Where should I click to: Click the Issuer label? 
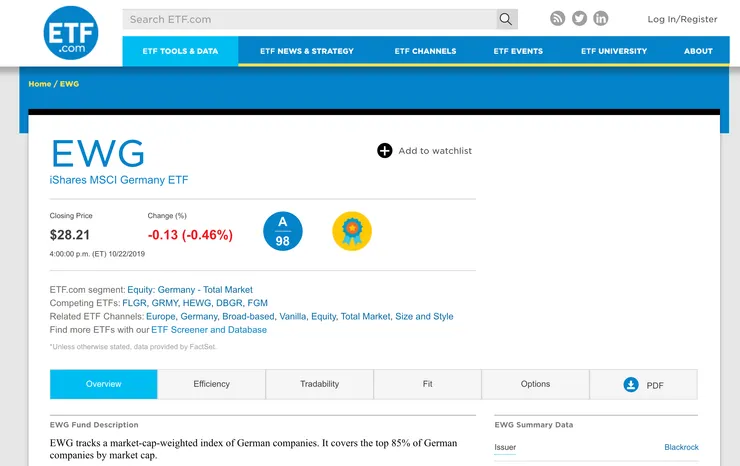pyautogui.click(x=505, y=447)
